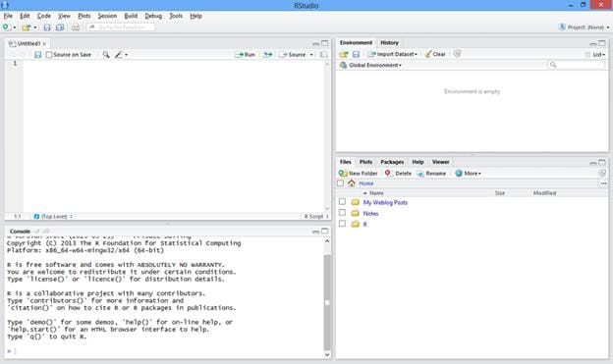The width and height of the screenshot is (613, 364).
Task: Open the Session menu
Action: coord(107,16)
